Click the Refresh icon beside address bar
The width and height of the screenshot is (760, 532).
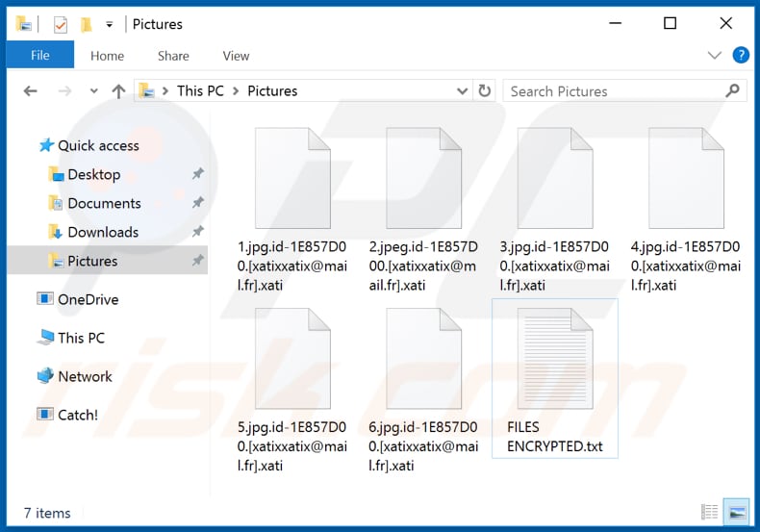pyautogui.click(x=485, y=91)
